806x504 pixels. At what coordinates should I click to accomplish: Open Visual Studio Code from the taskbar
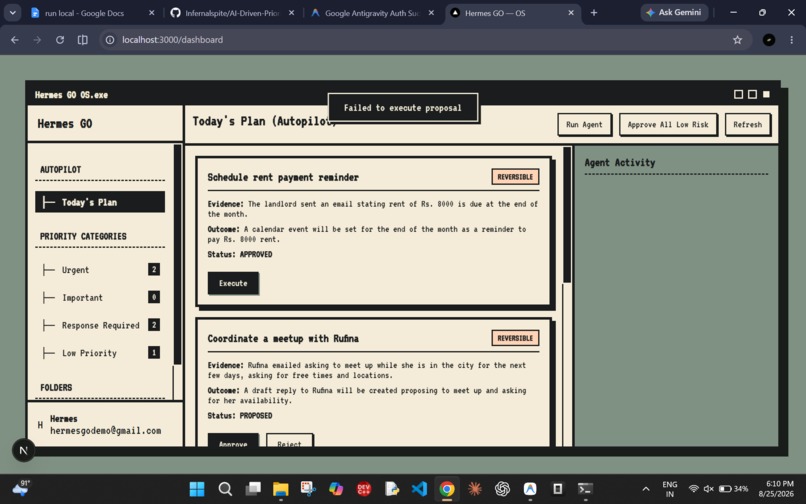pos(419,489)
